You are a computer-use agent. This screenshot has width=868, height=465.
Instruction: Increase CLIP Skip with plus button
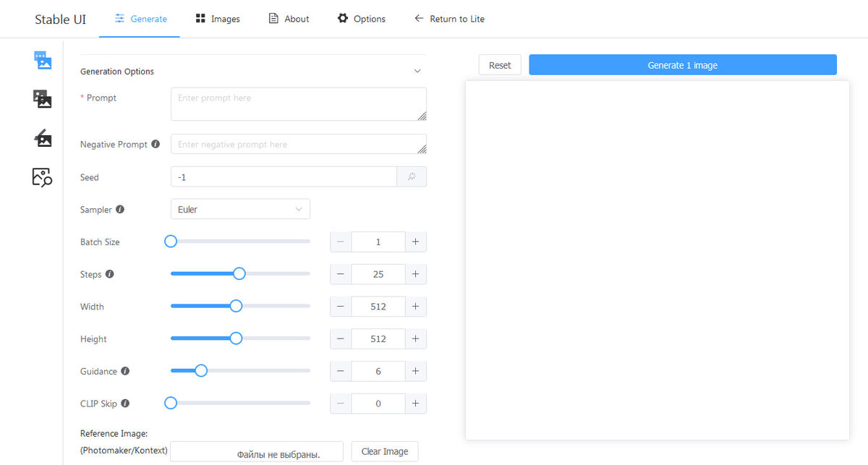click(x=415, y=404)
